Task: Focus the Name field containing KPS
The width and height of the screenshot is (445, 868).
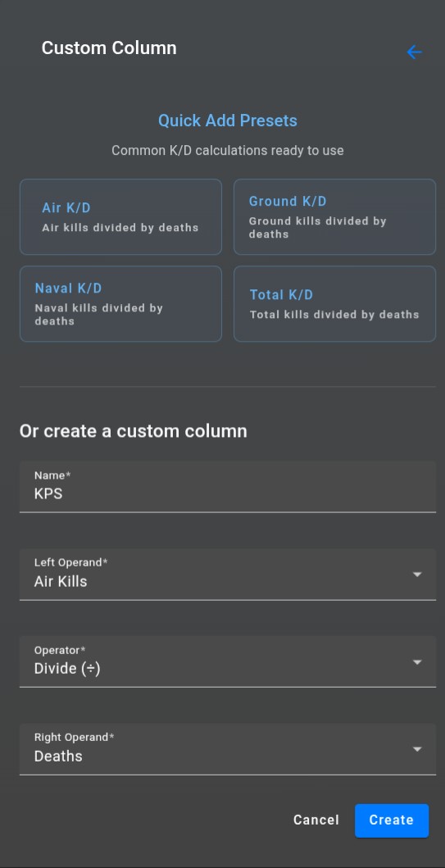Action: coord(228,487)
